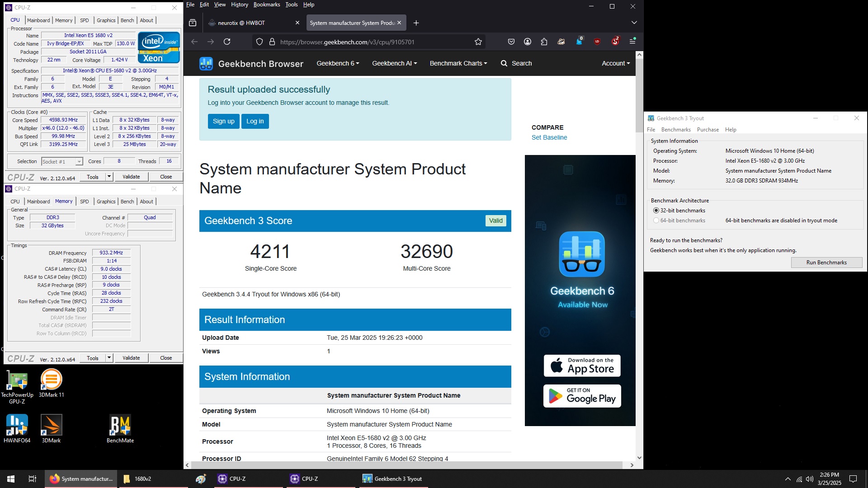Screen dimensions: 868x488
Task: Open BenchMate desktop shortcut
Action: (120, 429)
